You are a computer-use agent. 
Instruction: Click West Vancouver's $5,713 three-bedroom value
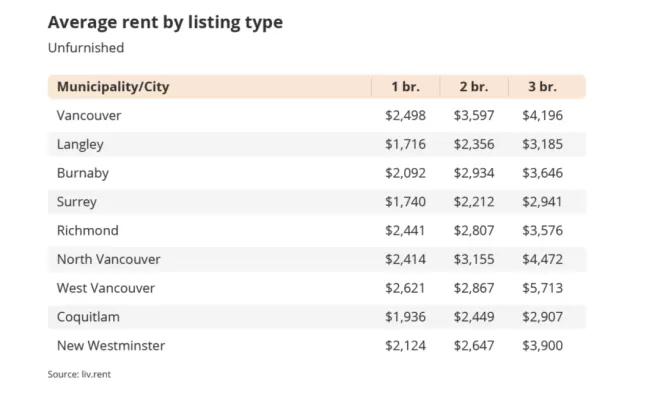542,288
